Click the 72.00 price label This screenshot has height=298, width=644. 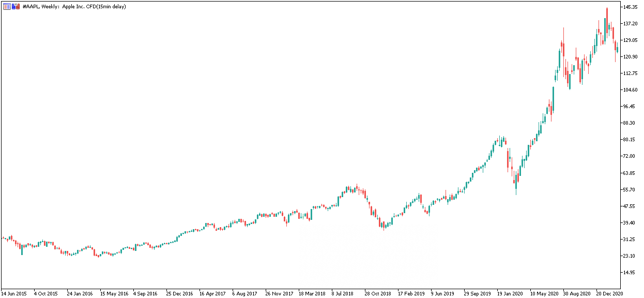pos(630,156)
